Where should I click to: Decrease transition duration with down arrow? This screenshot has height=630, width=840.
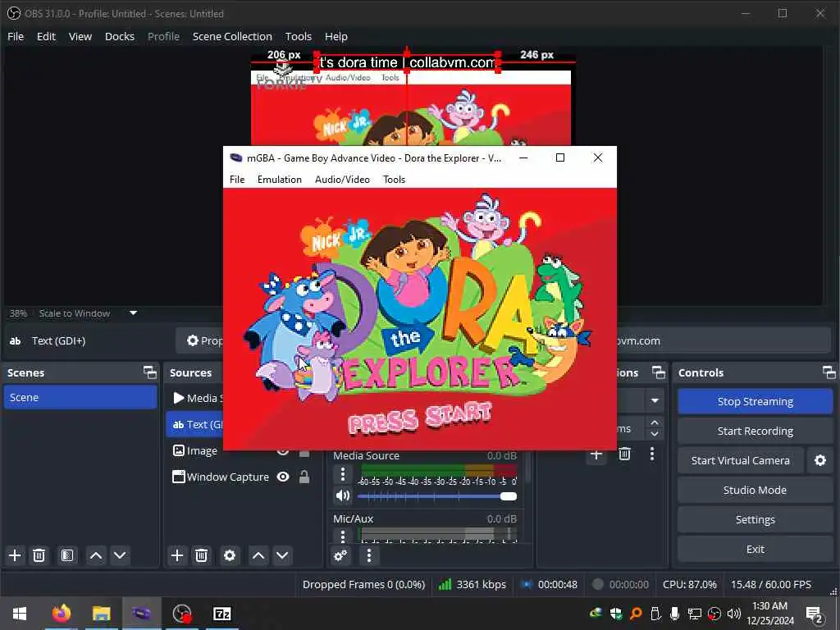(655, 435)
